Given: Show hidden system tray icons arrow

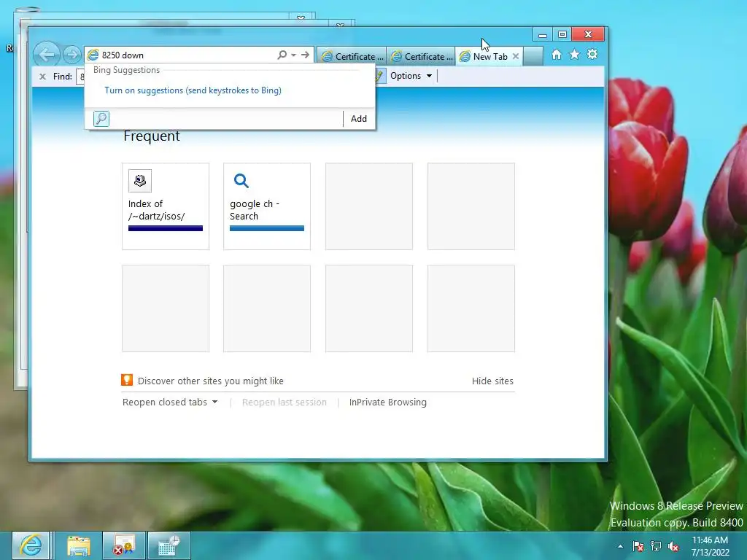Looking at the screenshot, I should click(620, 547).
